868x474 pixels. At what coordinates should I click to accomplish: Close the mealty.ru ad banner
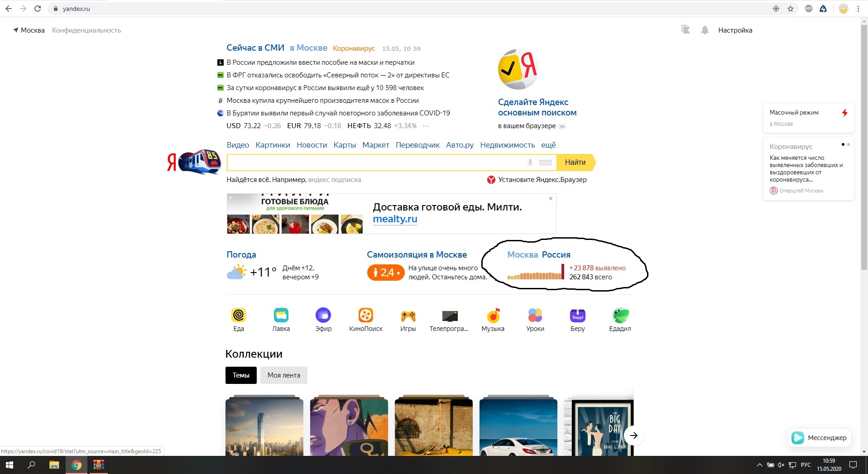pos(551,199)
